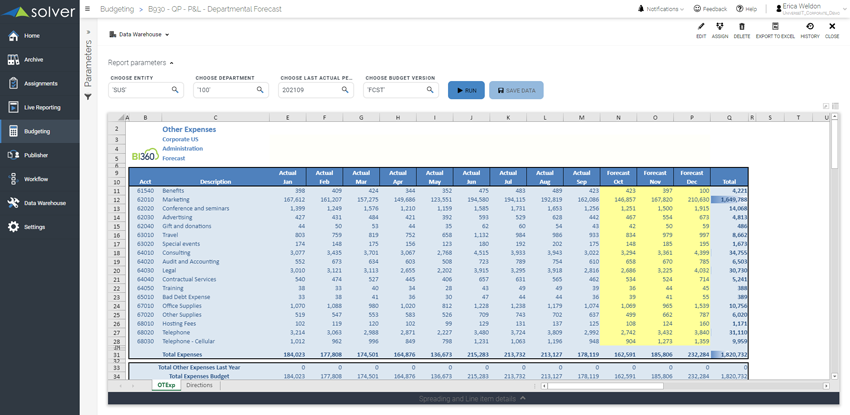Click search icon in Choose Entity field
850x415 pixels.
pyautogui.click(x=175, y=90)
